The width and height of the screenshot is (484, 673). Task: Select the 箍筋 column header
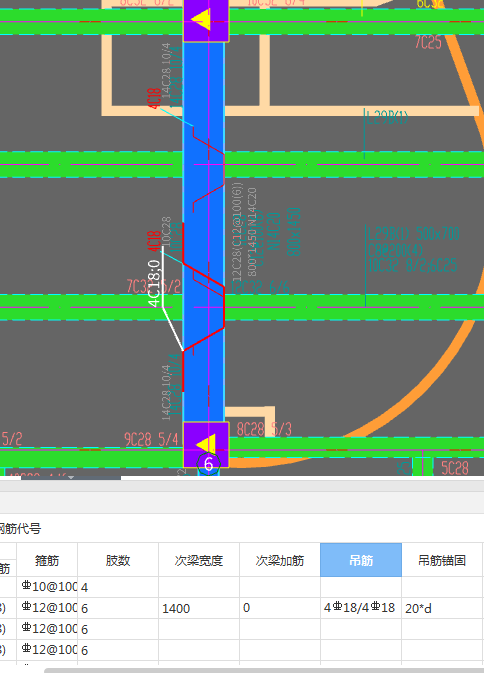pos(47,560)
